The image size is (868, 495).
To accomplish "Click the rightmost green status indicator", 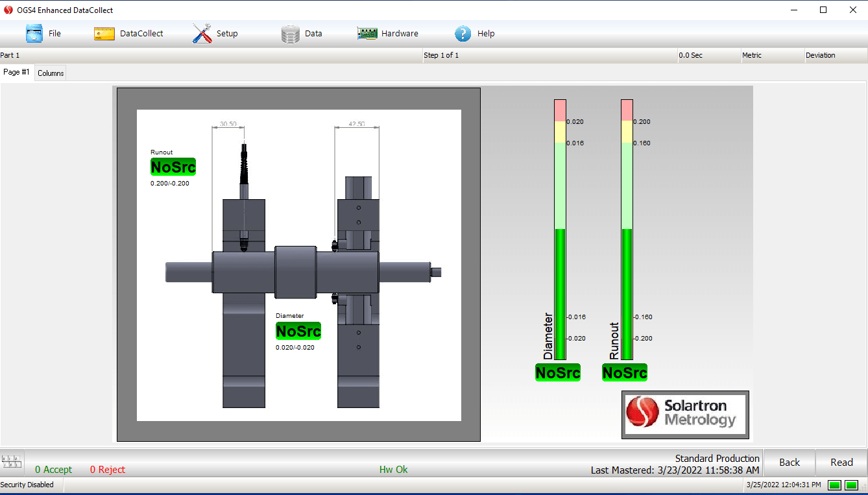I will point(851,485).
